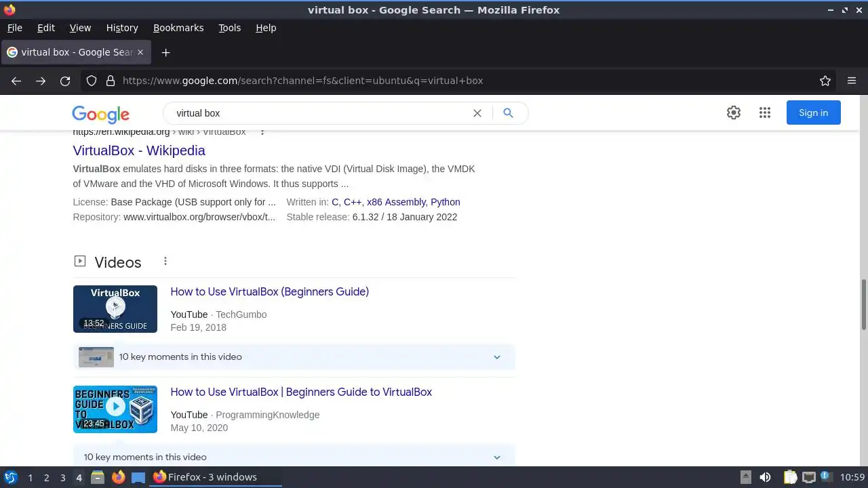This screenshot has width=868, height=488.
Task: Play the TechGumbo VirtualBox video thumbnail
Action: point(115,309)
